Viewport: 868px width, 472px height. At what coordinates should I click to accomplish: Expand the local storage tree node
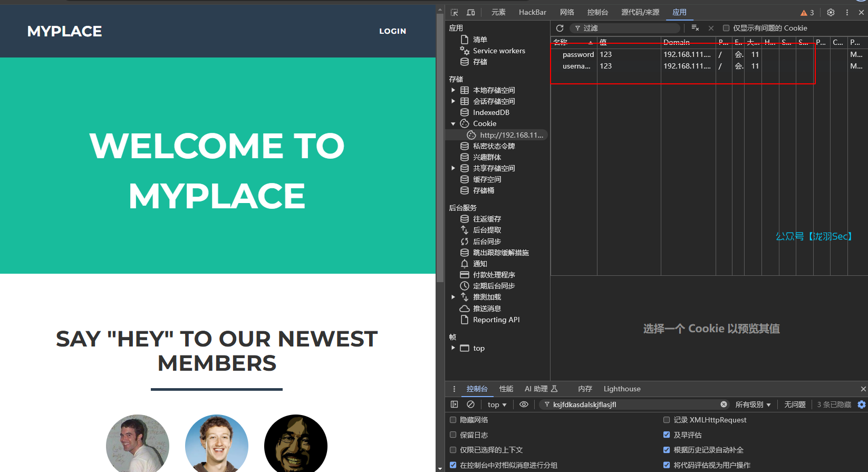coord(453,90)
